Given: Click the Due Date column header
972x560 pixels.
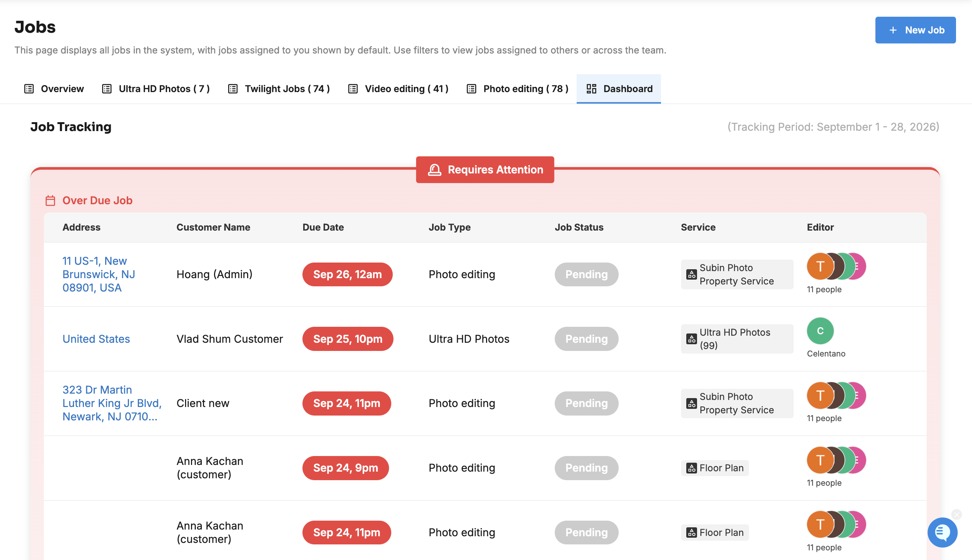Looking at the screenshot, I should 323,227.
